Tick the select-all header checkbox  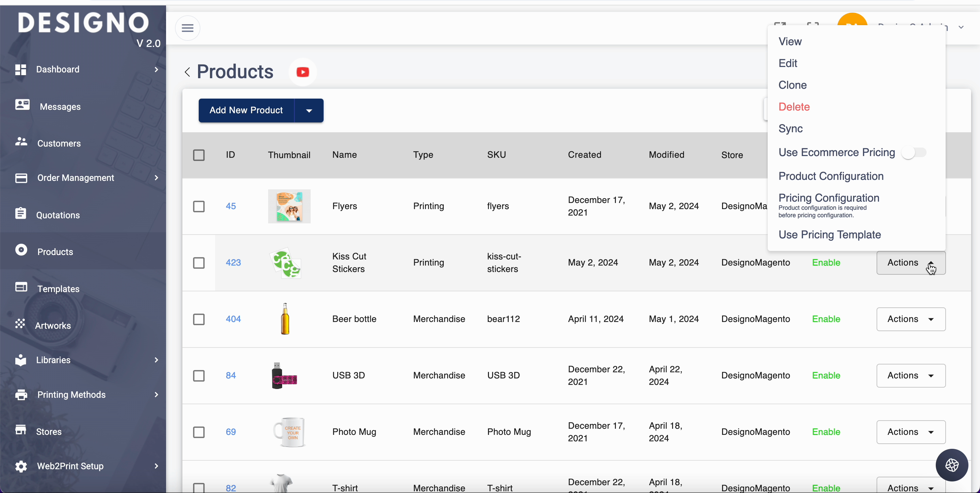(199, 155)
